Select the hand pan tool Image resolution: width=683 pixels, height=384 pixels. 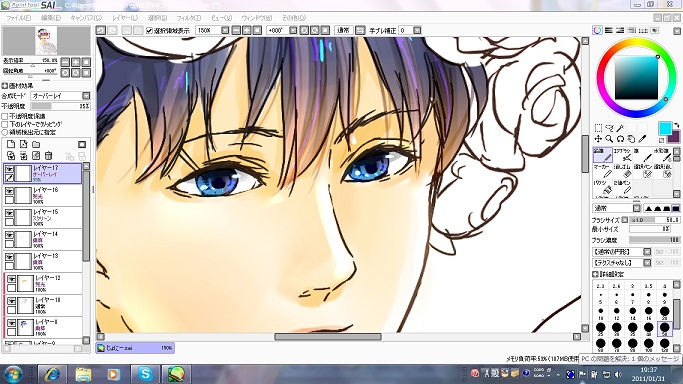point(631,139)
